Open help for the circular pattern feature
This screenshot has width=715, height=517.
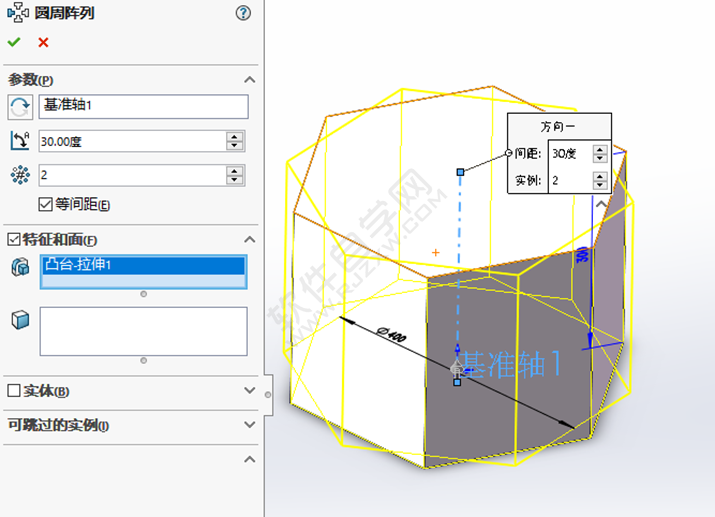pos(243,13)
